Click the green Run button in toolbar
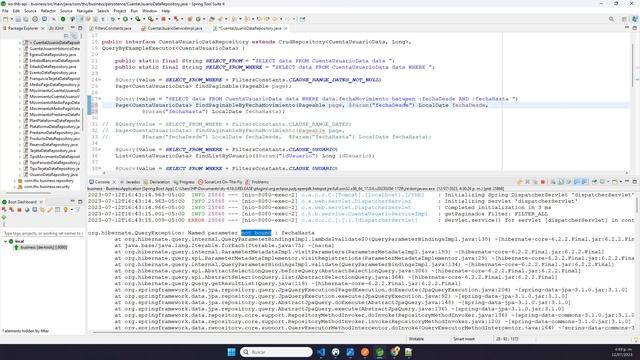Image resolution: width=640 pixels, height=360 pixels. [125, 19]
